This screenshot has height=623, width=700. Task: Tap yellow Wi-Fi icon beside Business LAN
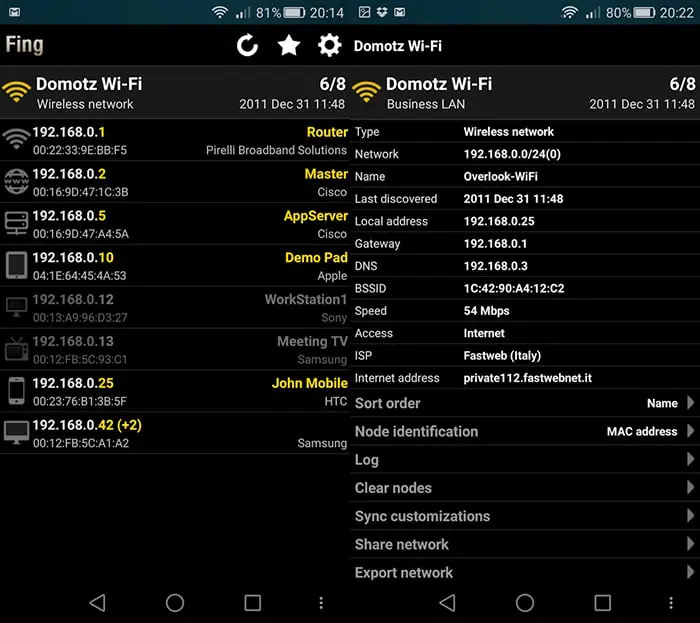366,92
